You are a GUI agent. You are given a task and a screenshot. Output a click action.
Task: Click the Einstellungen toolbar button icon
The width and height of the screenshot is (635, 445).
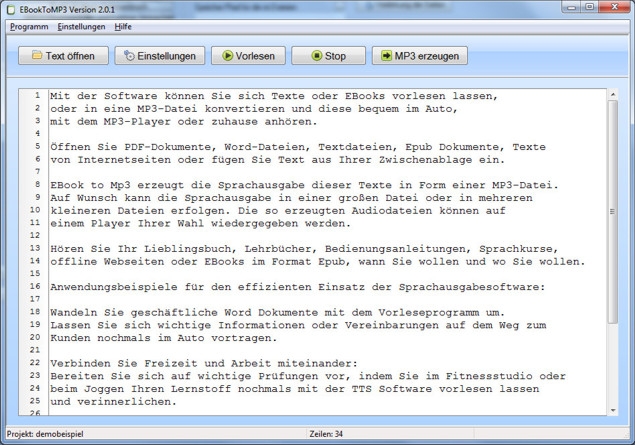[129, 56]
